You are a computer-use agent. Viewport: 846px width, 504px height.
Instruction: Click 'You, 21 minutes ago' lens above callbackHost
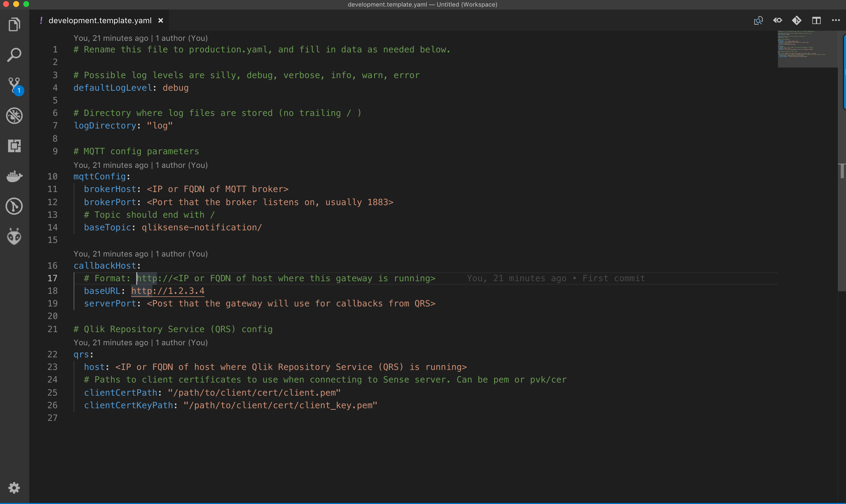pos(111,254)
